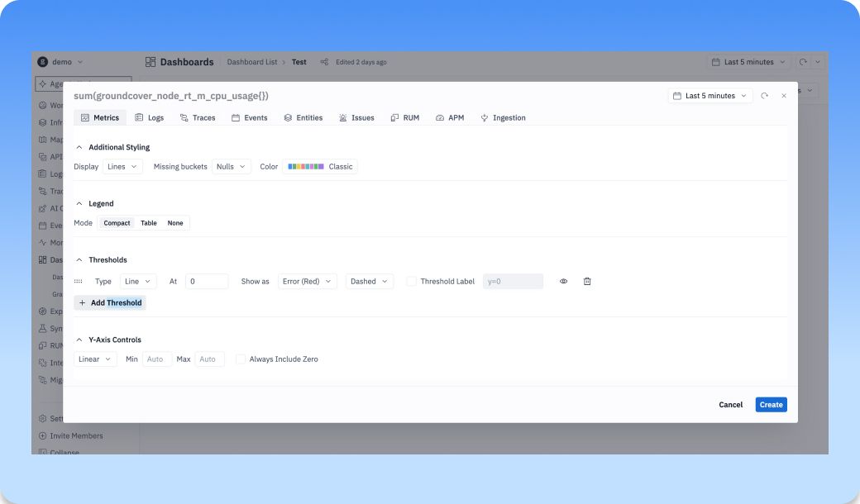Open the Dashed line style dropdown

(369, 281)
